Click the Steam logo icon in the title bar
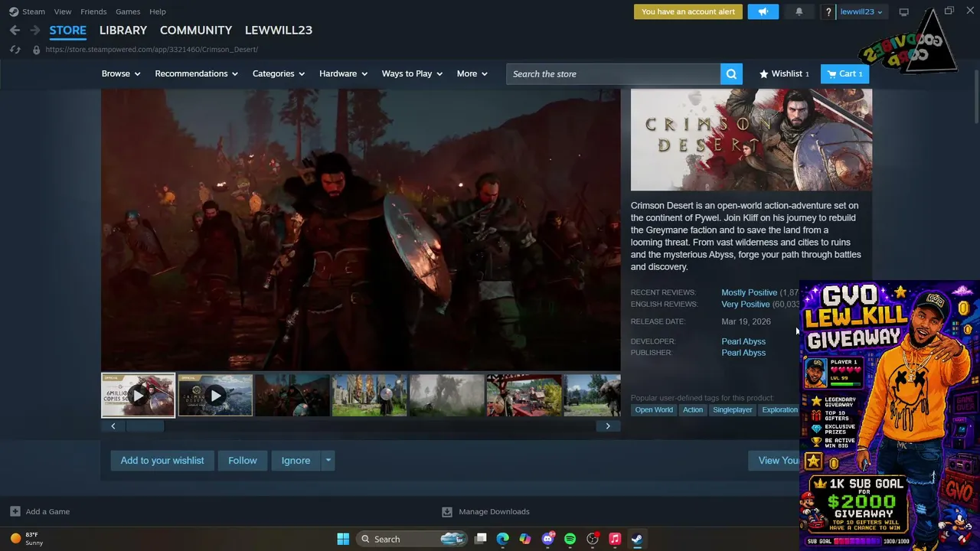The height and width of the screenshot is (551, 980). pos(14,11)
